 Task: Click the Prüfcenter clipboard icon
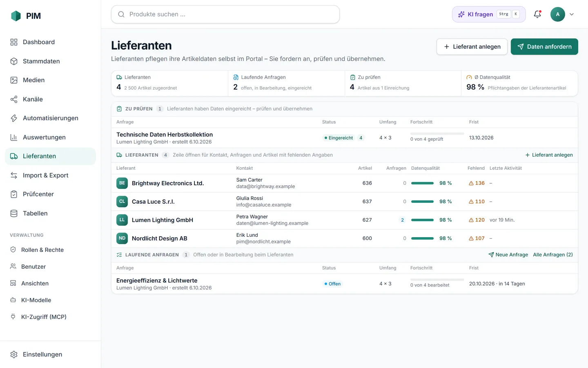(x=14, y=194)
